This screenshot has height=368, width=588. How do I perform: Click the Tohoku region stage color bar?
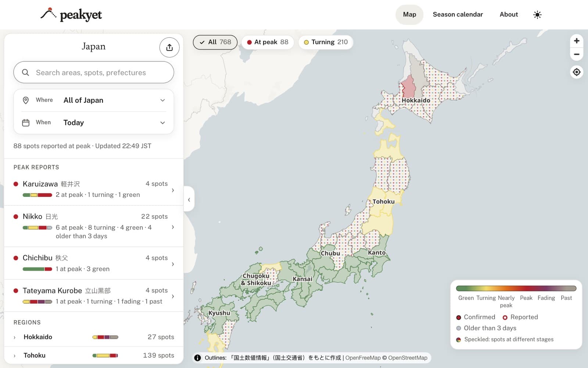tap(105, 355)
